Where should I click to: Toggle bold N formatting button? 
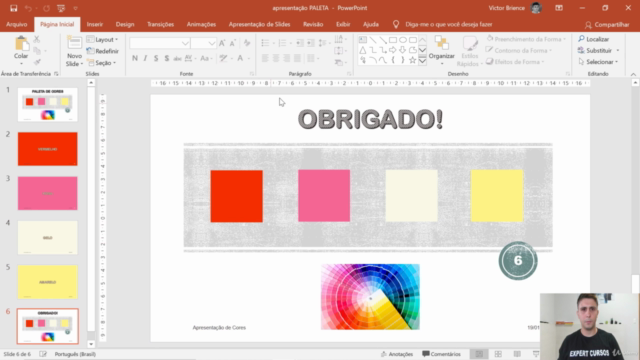(135, 58)
